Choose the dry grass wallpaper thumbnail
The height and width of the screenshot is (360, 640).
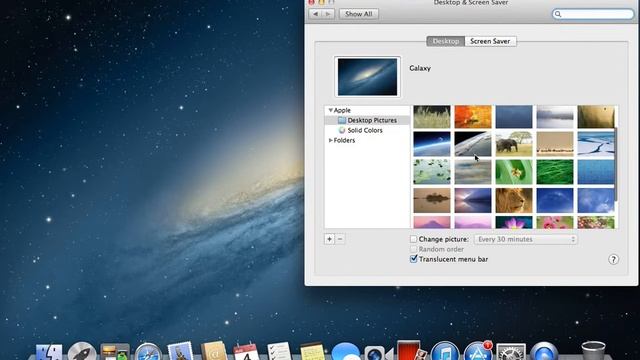point(432,117)
